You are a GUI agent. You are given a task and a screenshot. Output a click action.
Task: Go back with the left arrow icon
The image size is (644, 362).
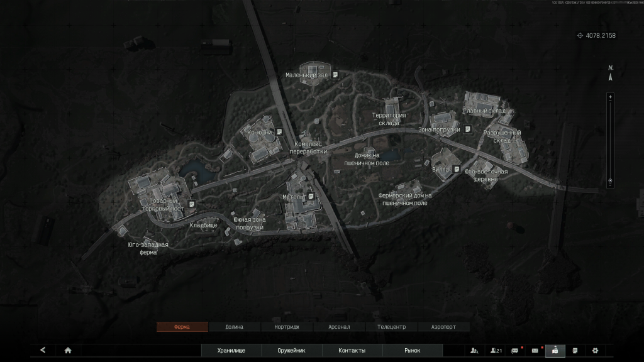coord(43,350)
